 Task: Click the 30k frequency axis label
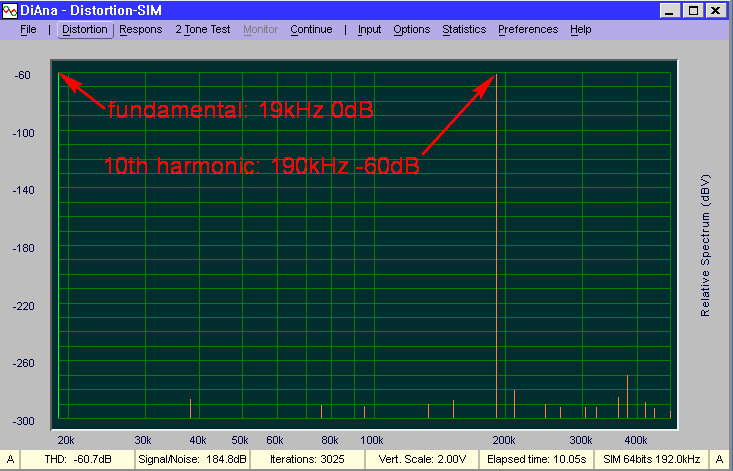point(143,440)
